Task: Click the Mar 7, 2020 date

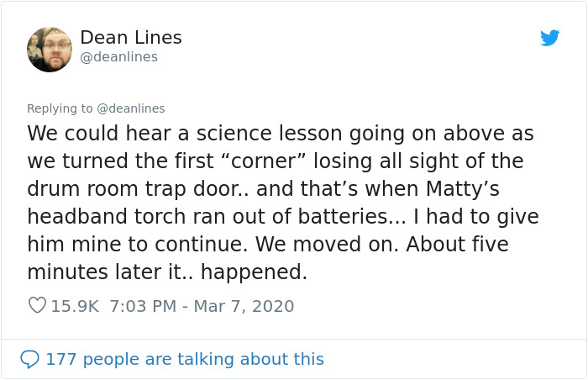Action: (x=244, y=306)
